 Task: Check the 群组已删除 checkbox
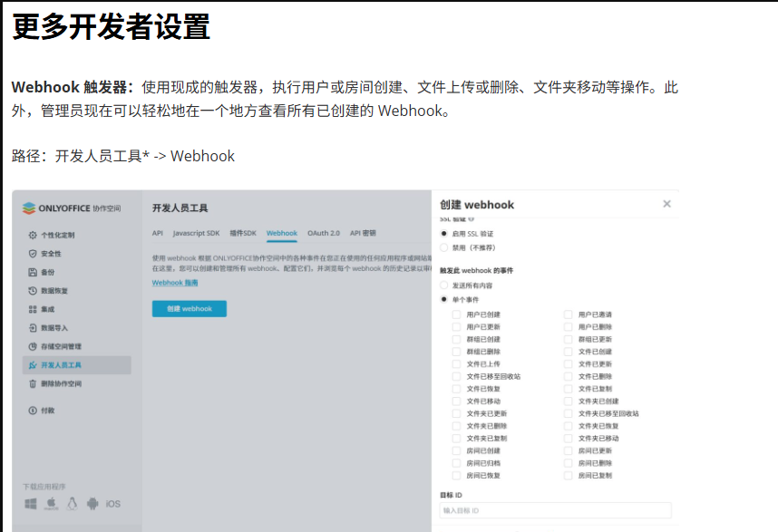(456, 352)
